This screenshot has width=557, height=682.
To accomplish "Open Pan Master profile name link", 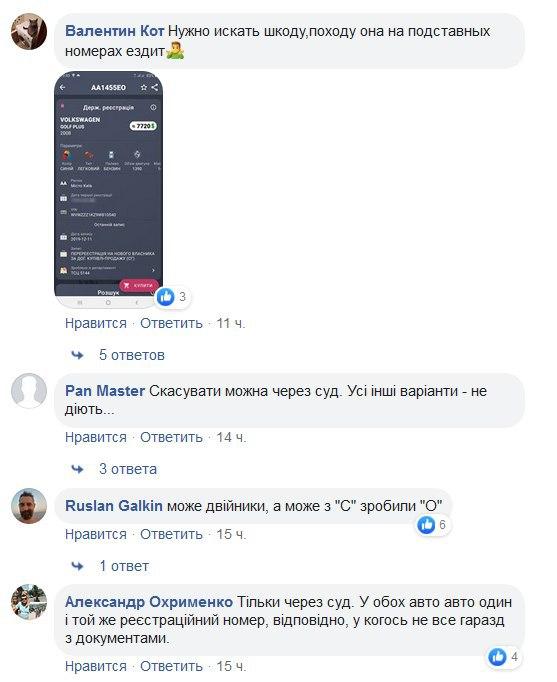I will coord(105,391).
